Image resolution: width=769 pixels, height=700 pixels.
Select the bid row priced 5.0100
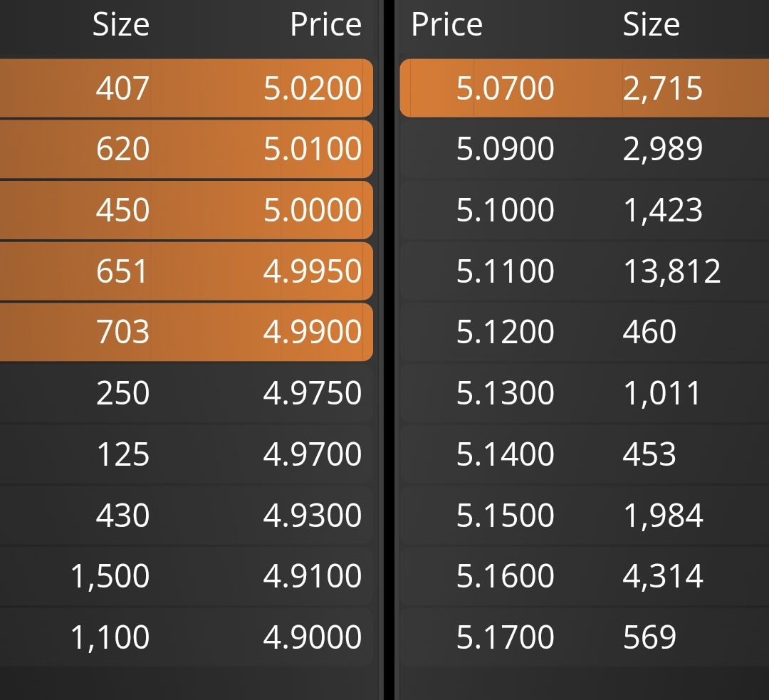pos(187,149)
